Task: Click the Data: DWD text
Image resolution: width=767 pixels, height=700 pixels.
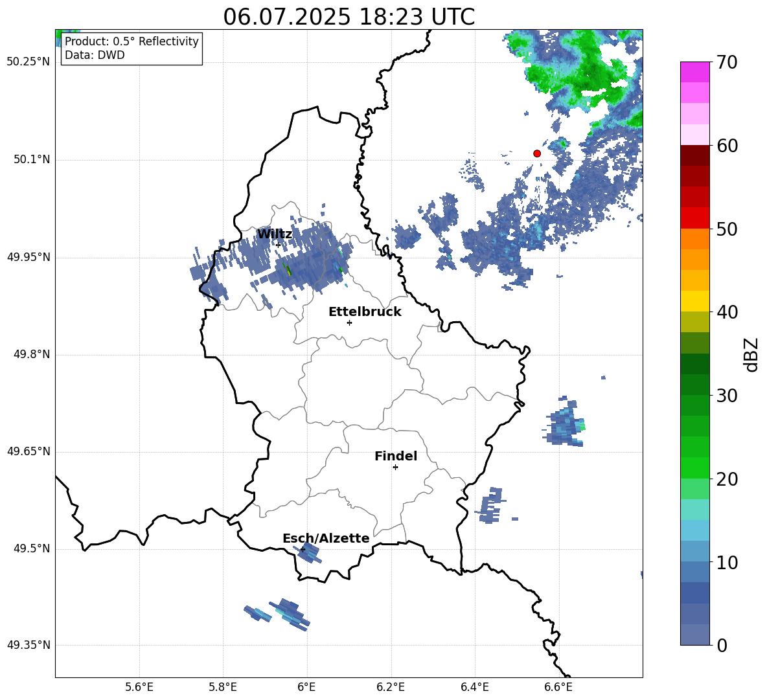Action: pyautogui.click(x=95, y=55)
